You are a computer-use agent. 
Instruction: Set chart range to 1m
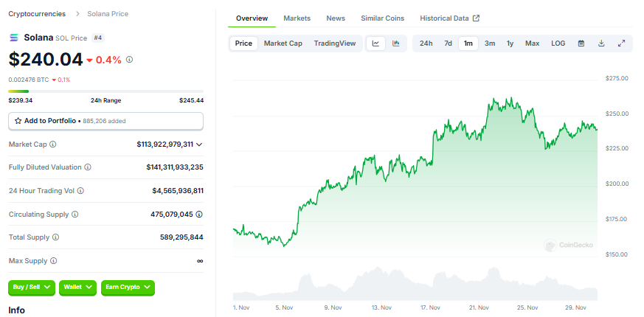click(x=468, y=43)
